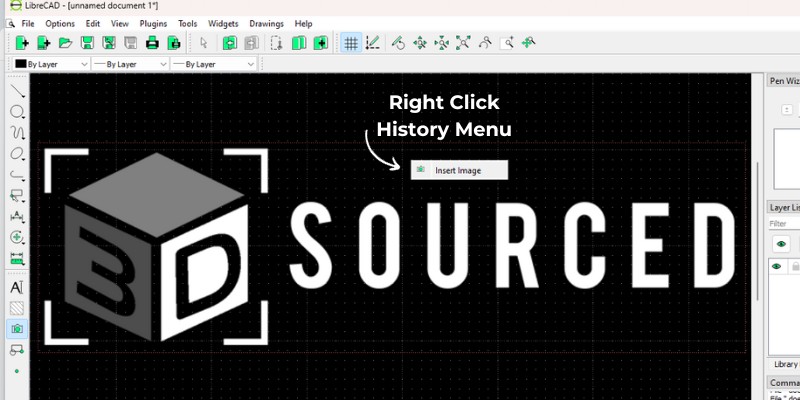
Task: Choose Insert Image in the context menu
Action: (458, 171)
